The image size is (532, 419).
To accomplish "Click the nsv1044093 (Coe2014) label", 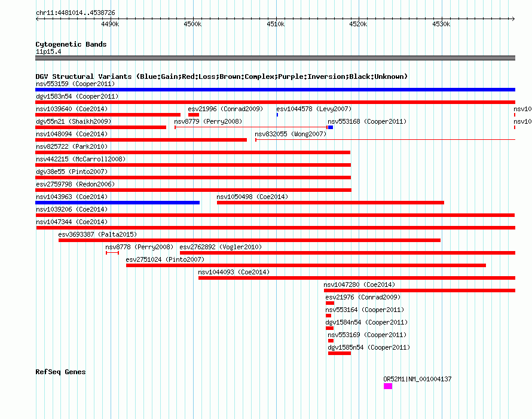I will click(234, 272).
